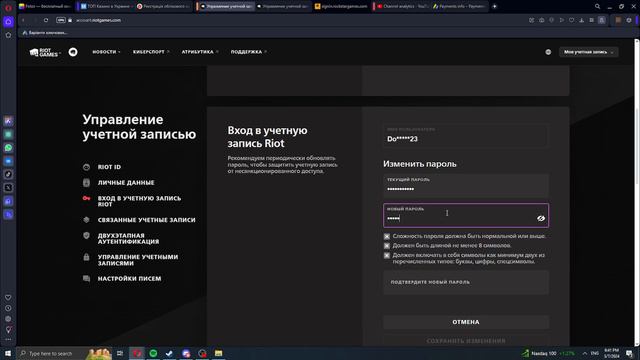Focus the НОВЫЙ ПАРОЛЬ input field

(x=466, y=215)
